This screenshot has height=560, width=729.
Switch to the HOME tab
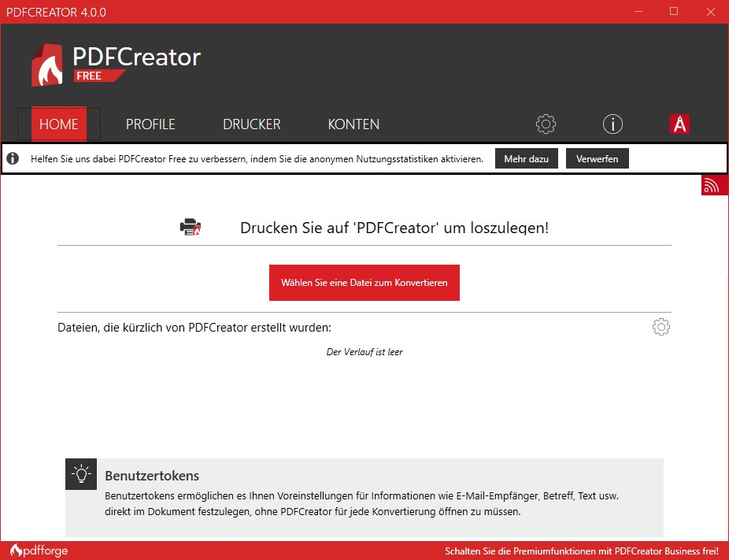pyautogui.click(x=58, y=124)
